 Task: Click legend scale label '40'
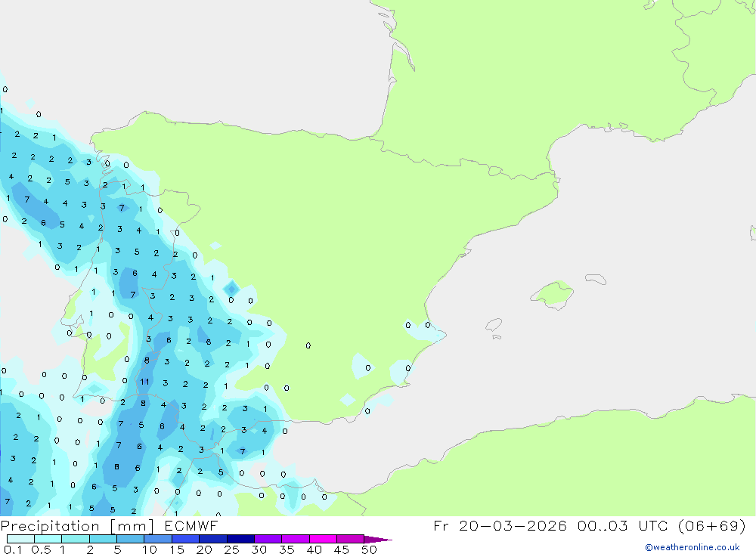(x=314, y=549)
